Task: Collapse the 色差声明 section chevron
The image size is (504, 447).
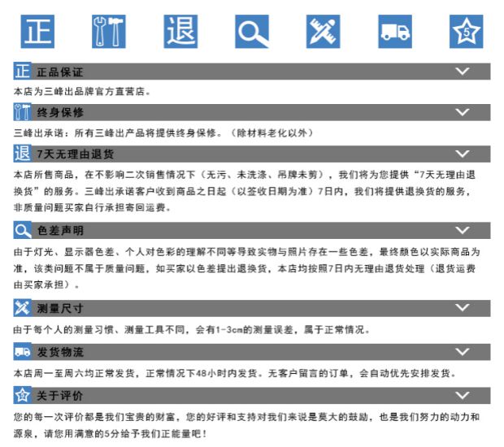Action: pos(463,230)
